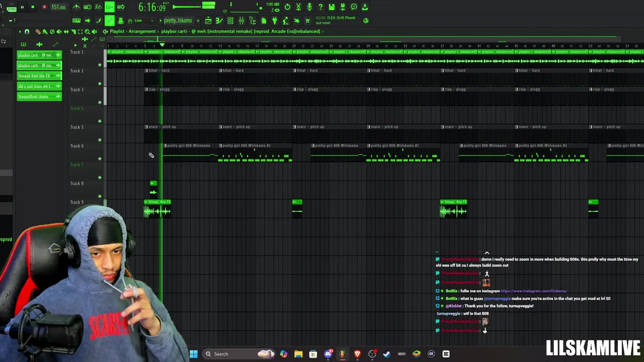Select the playlist Slice tool
The height and width of the screenshot is (362, 644).
pyautogui.click(x=73, y=32)
